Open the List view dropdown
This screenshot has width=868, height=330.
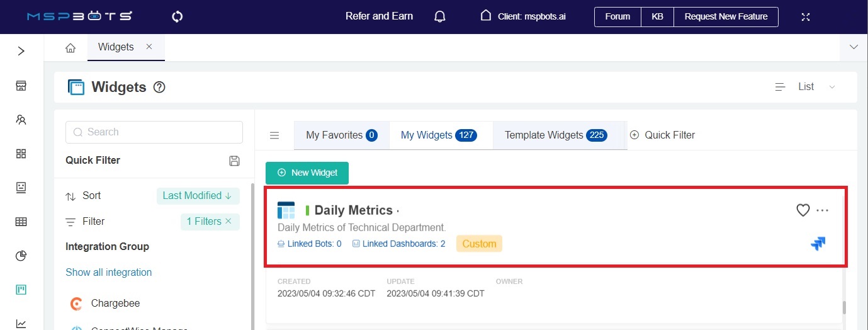pos(806,87)
